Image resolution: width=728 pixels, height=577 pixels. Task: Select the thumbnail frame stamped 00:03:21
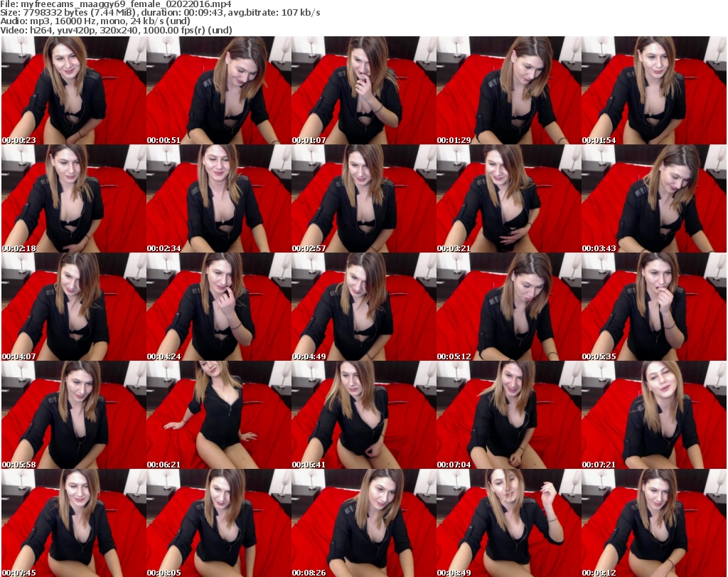509,198
